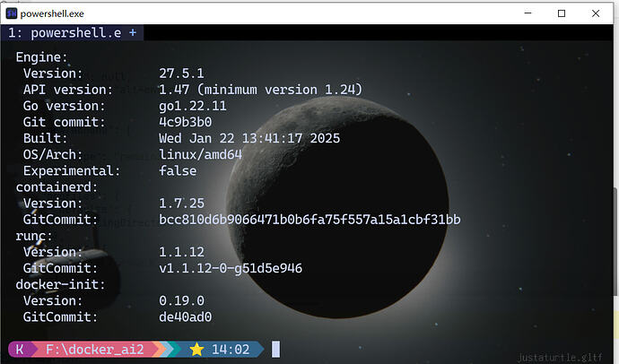Click the runc version '1.1.12'

(x=181, y=252)
